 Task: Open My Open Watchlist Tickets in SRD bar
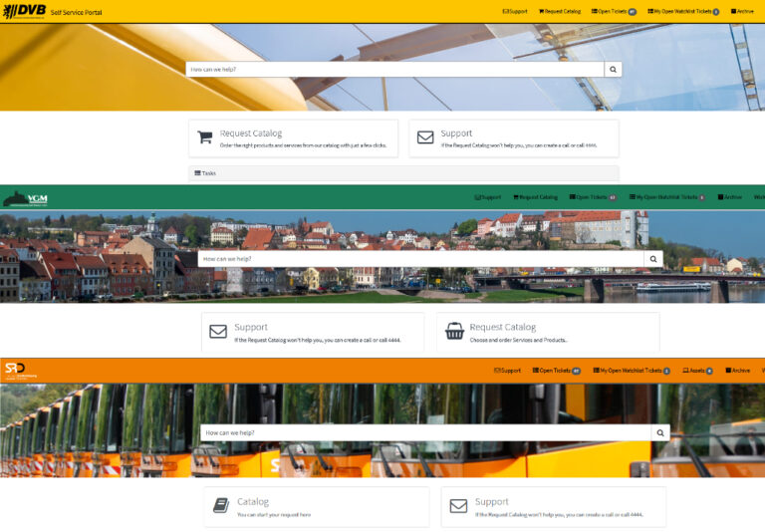click(632, 371)
